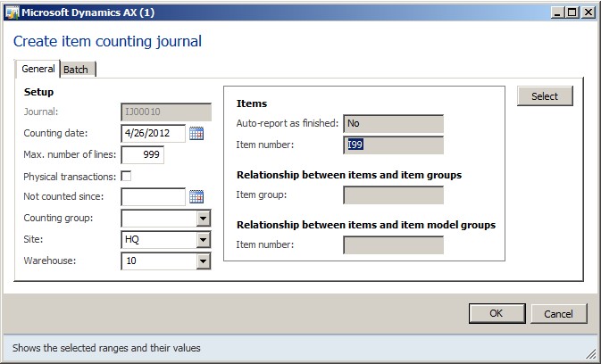
Task: Click 'Relationship between items and item model groups' text
Action: click(x=366, y=225)
